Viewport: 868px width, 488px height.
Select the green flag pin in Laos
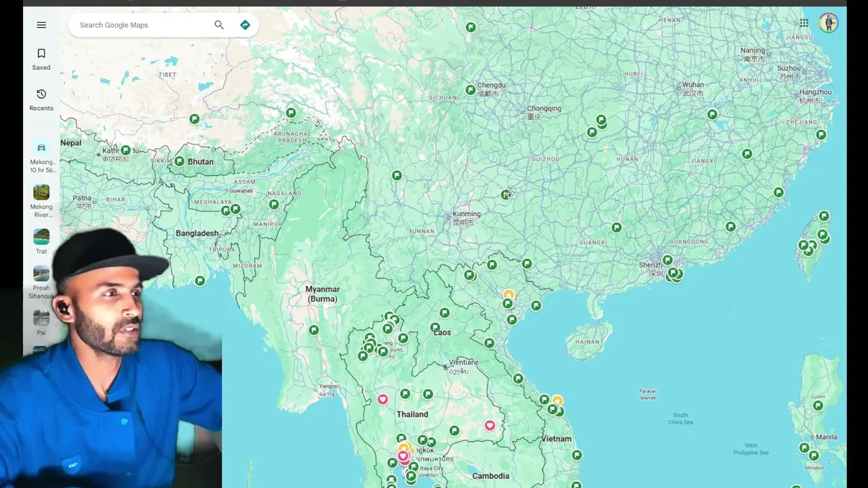435,327
